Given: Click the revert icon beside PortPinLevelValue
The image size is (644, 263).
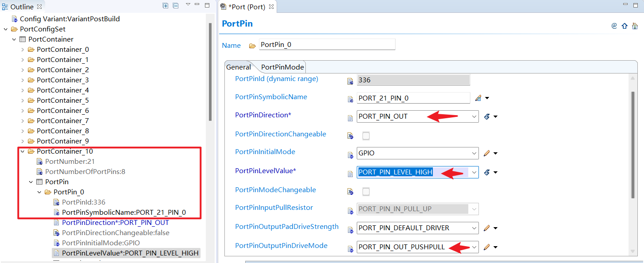Looking at the screenshot, I should [486, 172].
